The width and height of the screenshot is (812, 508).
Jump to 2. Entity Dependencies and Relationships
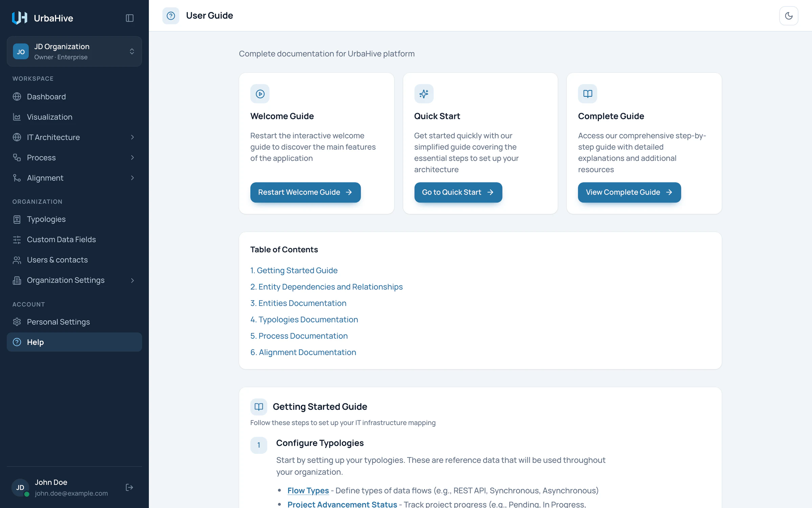326,287
